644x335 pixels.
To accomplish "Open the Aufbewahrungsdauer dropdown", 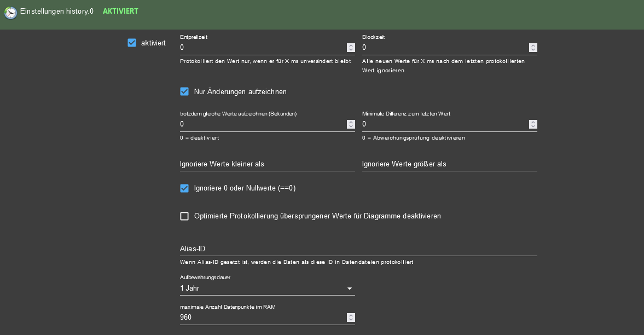I will click(263, 288).
